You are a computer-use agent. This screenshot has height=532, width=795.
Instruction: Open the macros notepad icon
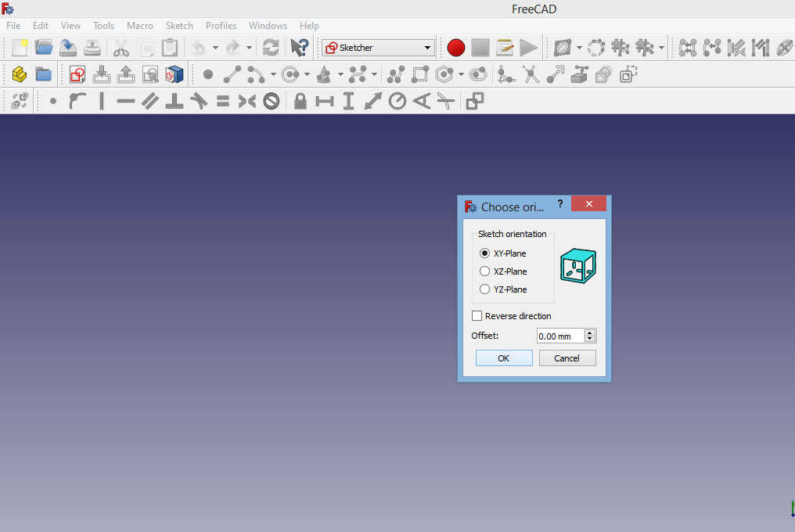point(505,48)
